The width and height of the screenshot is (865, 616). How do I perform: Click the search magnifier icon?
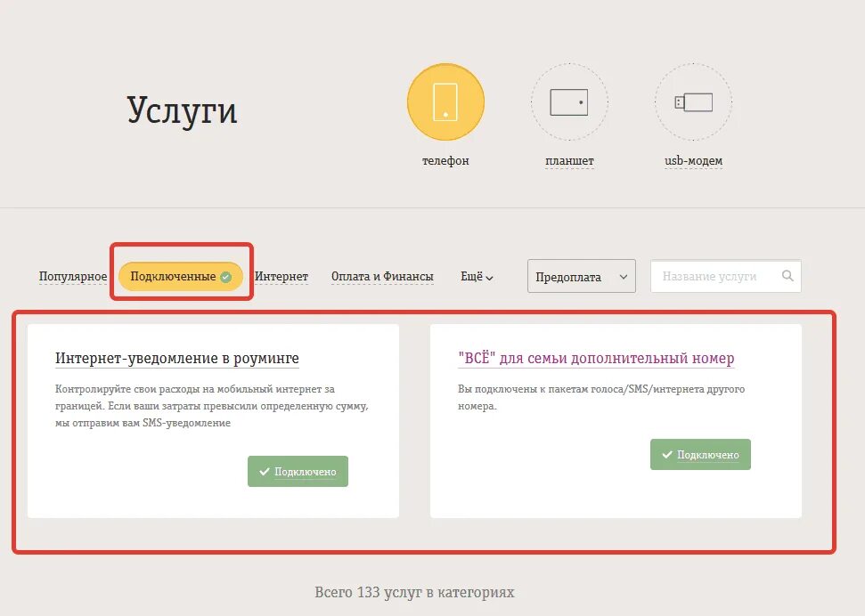(x=787, y=276)
